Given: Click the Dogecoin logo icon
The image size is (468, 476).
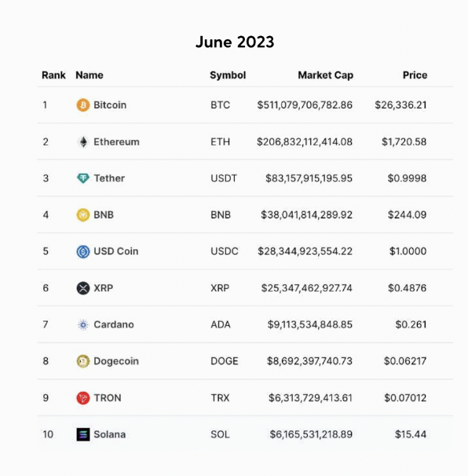Looking at the screenshot, I should pos(83,361).
